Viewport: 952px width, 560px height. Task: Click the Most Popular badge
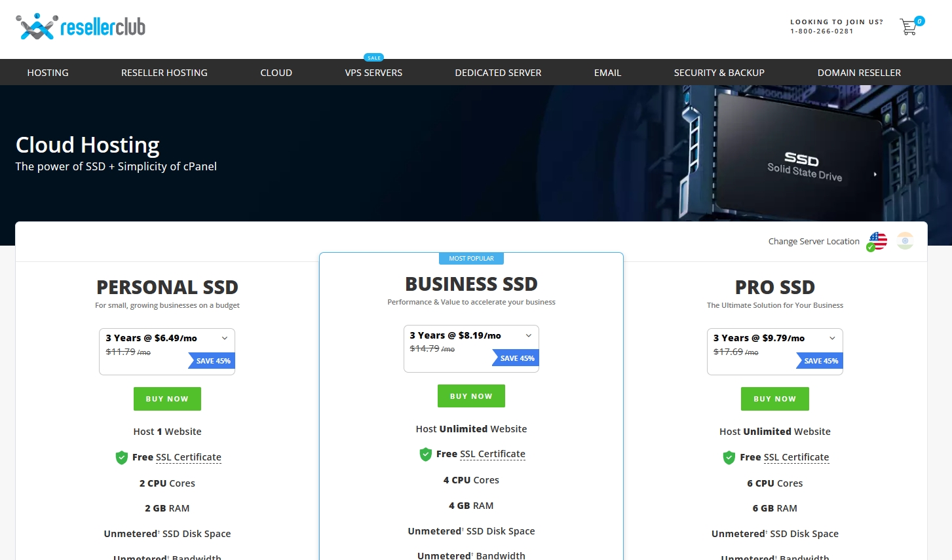point(471,259)
